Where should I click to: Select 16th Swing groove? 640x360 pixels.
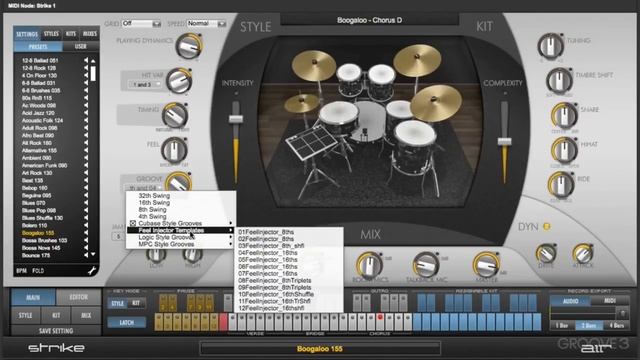[180, 202]
